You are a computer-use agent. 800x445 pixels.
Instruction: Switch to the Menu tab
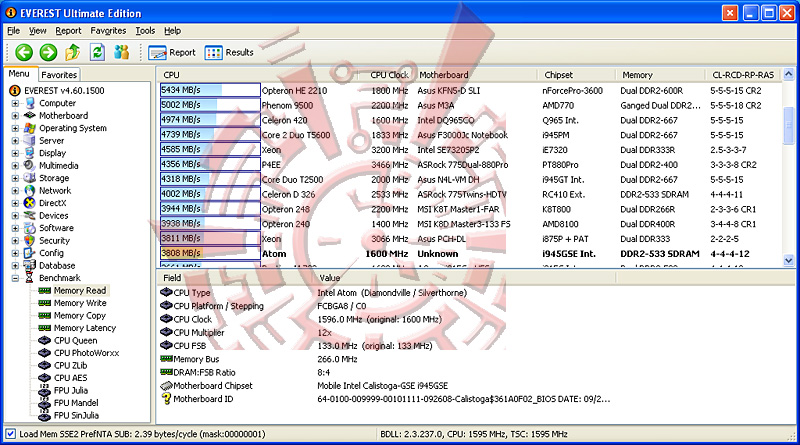[19, 74]
